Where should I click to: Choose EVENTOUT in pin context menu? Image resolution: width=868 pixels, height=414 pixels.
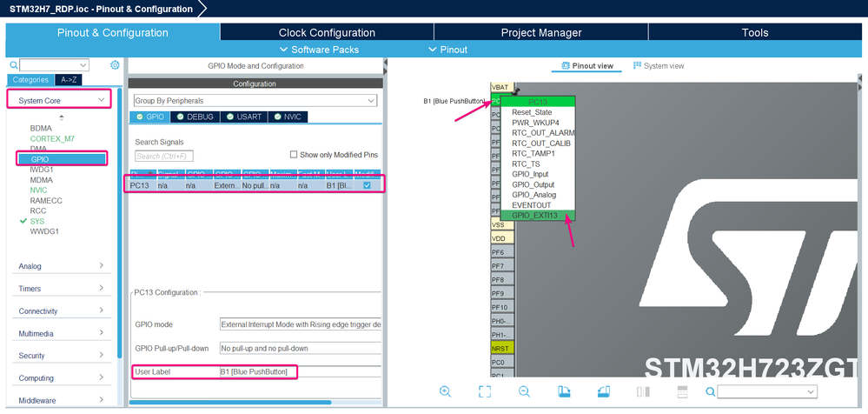tap(538, 205)
